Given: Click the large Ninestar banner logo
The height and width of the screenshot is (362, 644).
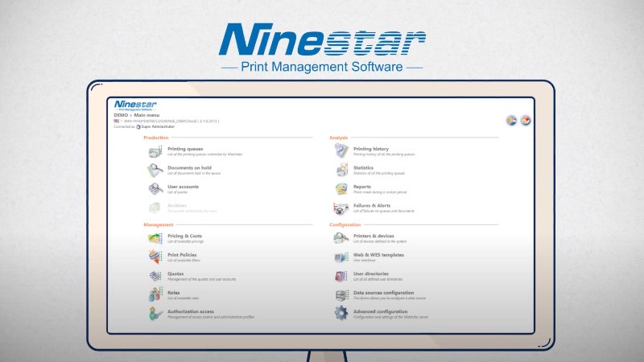Looking at the screenshot, I should (322, 39).
